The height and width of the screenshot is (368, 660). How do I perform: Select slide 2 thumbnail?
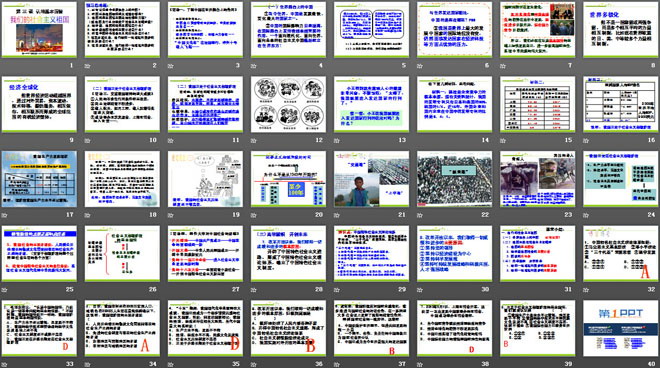(122, 29)
